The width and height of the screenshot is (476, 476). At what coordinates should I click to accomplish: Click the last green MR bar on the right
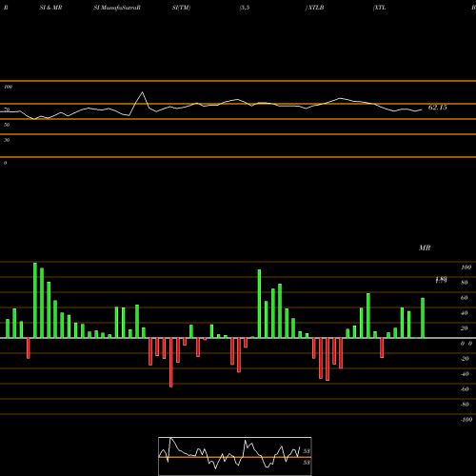[x=423, y=318]
